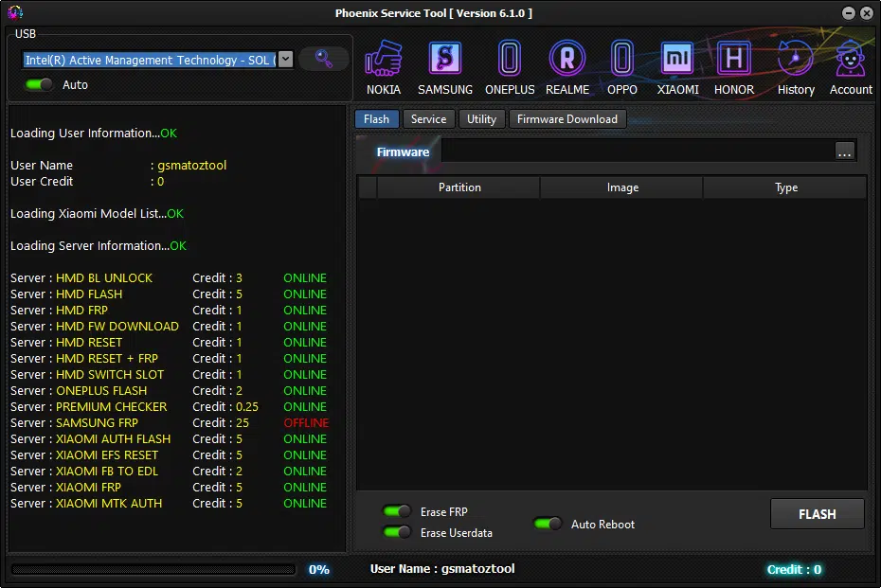Click the Loading Server Information line
881x588 pixels.
click(x=99, y=246)
